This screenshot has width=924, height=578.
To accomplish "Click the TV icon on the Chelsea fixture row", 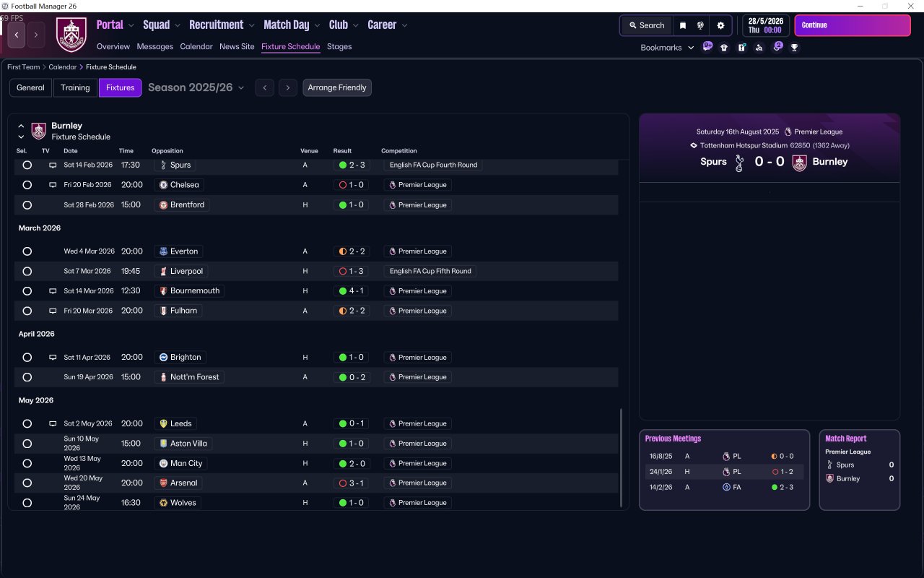I will (53, 185).
